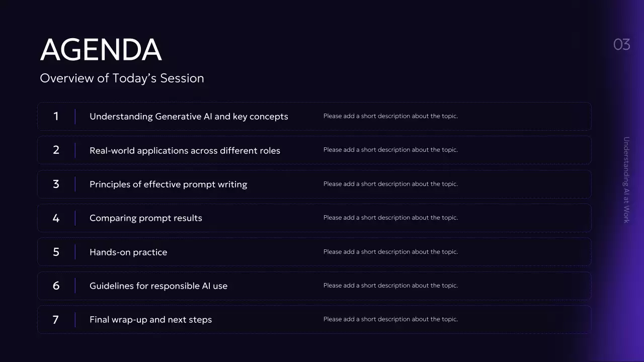Image resolution: width=644 pixels, height=362 pixels.
Task: Select the "Overview of Today's Session" subtitle
Action: [122, 78]
